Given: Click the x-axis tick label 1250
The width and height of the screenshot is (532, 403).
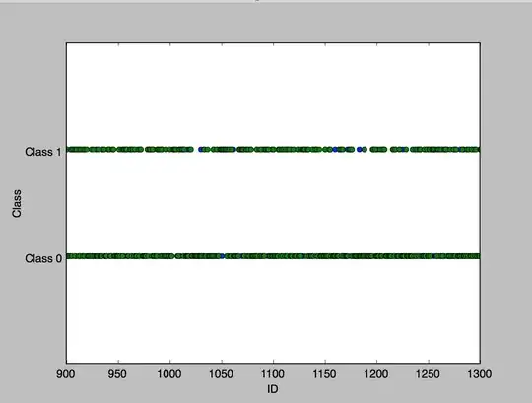Looking at the screenshot, I should (x=428, y=374).
